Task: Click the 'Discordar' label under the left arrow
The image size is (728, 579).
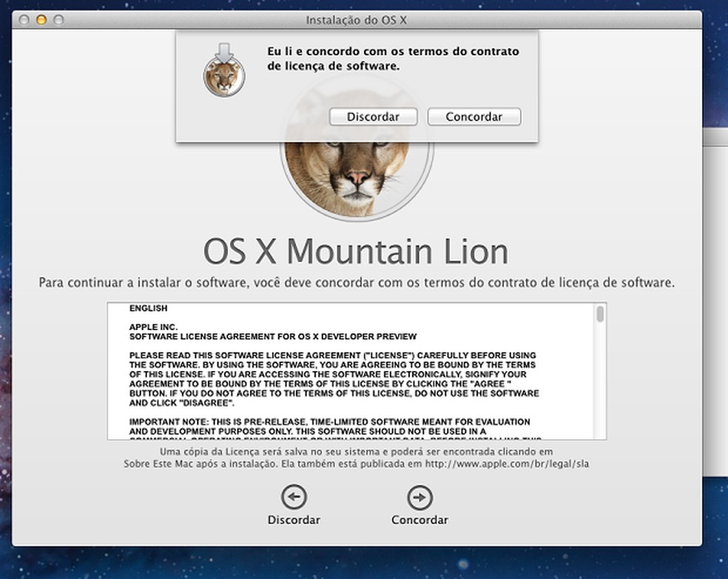Action: 294,520
